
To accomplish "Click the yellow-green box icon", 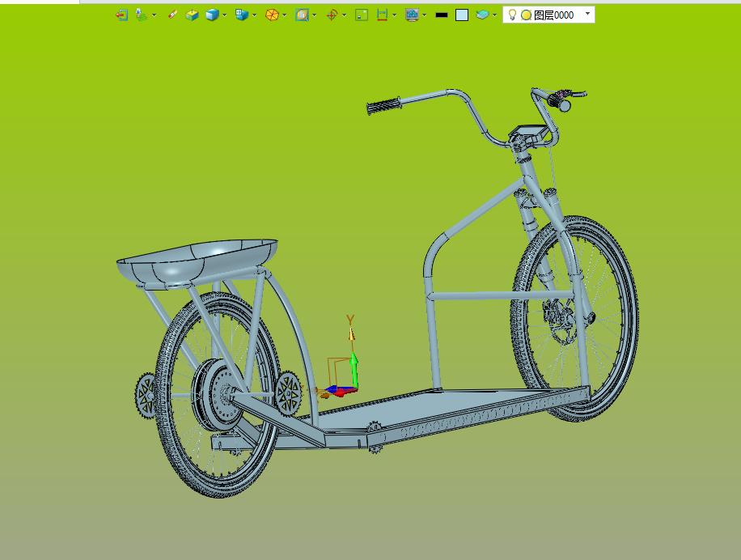I will click(192, 15).
